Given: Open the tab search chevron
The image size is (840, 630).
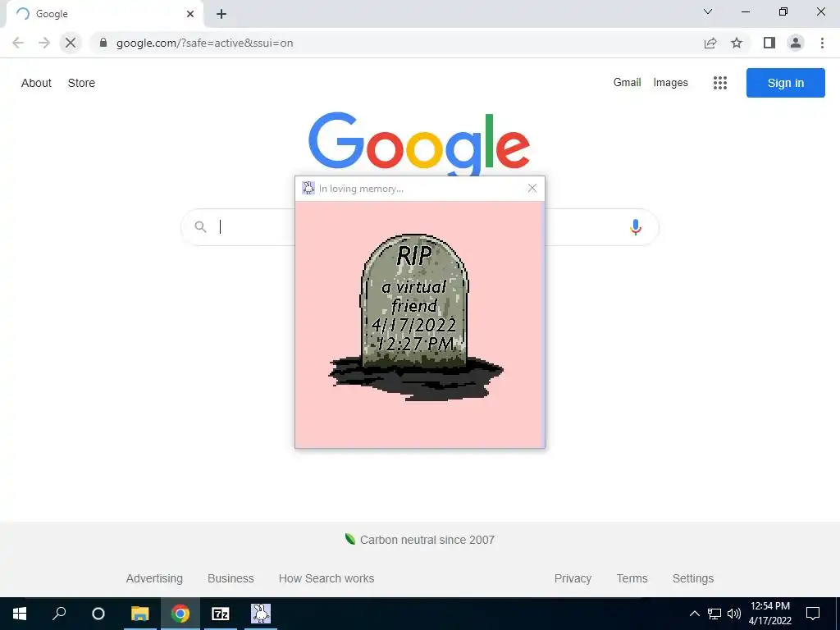Looking at the screenshot, I should point(708,11).
